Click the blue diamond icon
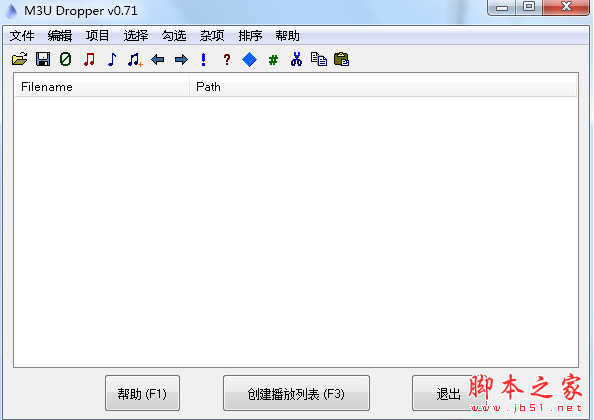The image size is (594, 420). click(249, 59)
